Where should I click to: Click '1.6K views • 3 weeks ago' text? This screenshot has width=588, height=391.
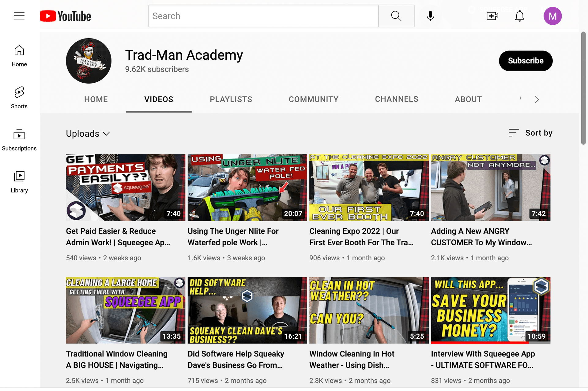[226, 258]
